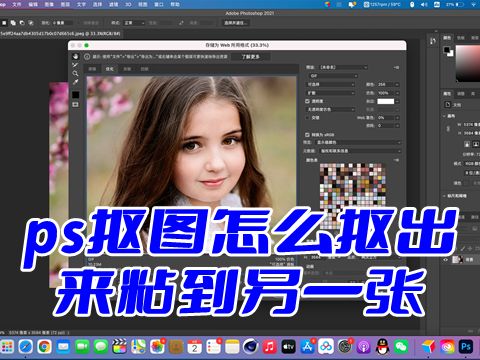The width and height of the screenshot is (480, 360).
Task: Click the white matte color swatch
Action: [x=386, y=101]
